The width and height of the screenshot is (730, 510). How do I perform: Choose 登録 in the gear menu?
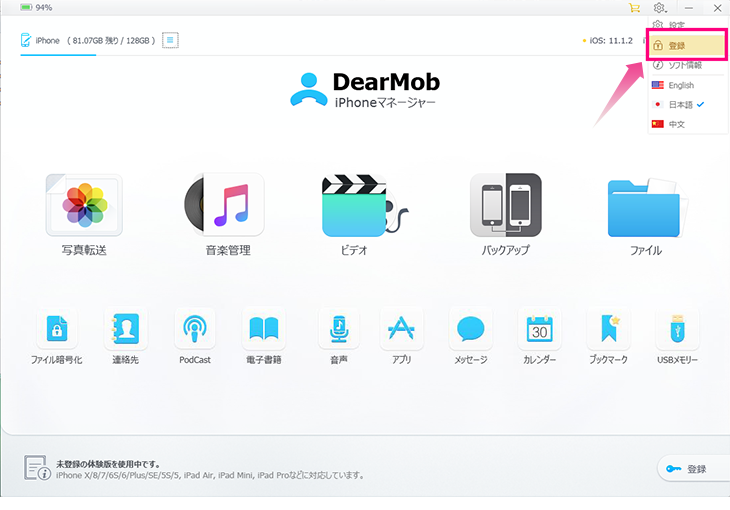click(x=687, y=45)
